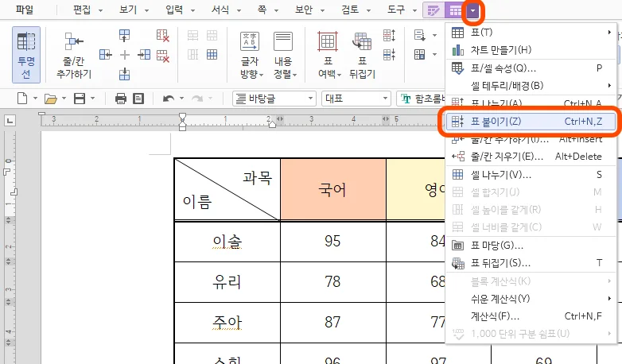Viewport: 622px width, 364px height.
Task: Open the 내용 정렬 content alignment control
Action: point(284,55)
